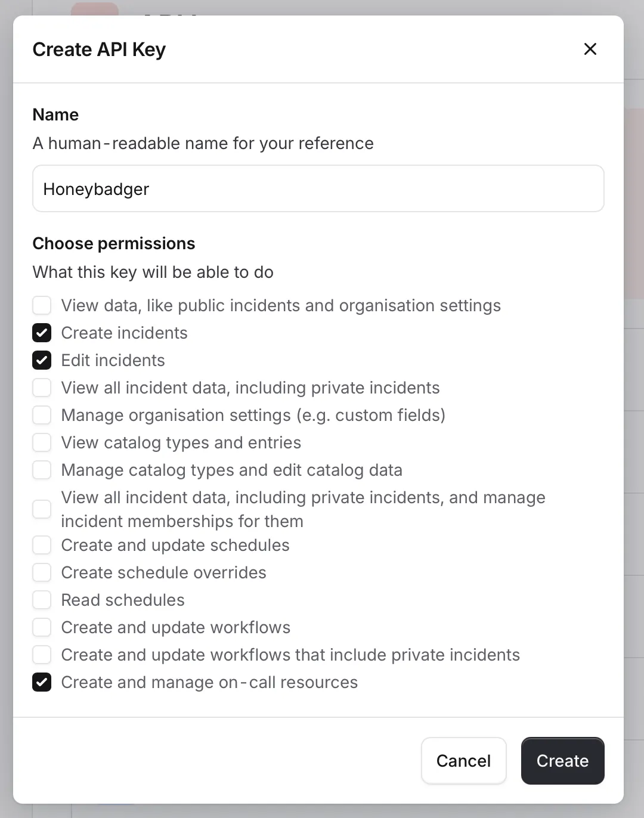Select the text in the Name field
This screenshot has height=818, width=644.
point(95,189)
